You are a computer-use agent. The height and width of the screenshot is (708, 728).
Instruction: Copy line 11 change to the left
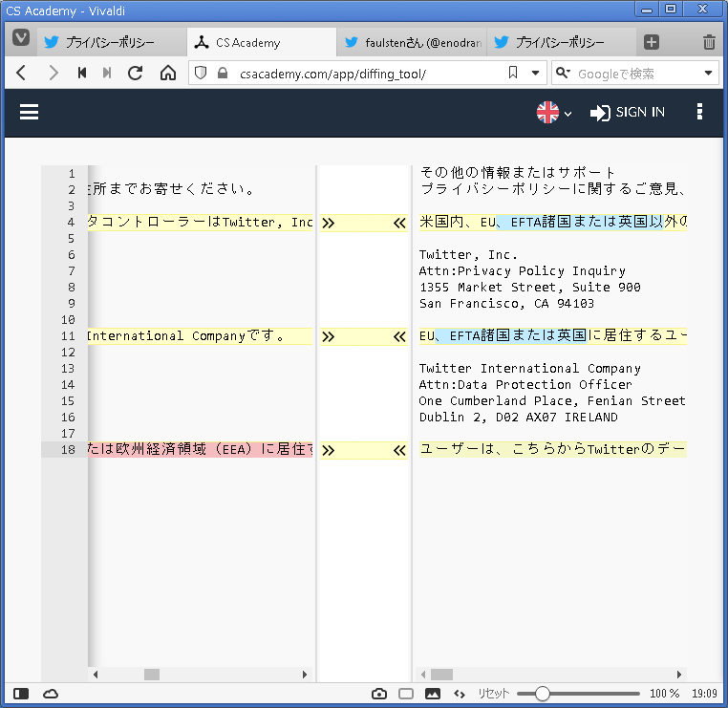[x=399, y=336]
